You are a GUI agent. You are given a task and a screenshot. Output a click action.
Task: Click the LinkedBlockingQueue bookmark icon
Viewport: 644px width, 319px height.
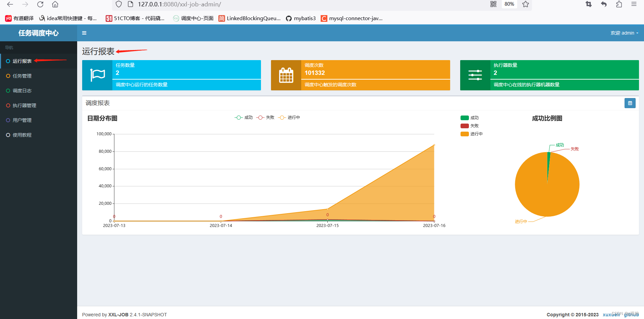pyautogui.click(x=222, y=18)
